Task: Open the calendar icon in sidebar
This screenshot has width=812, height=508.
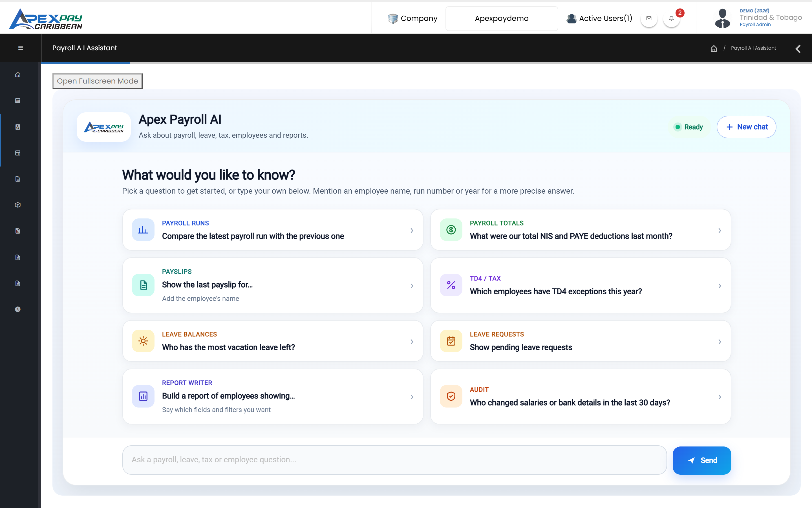Action: [18, 100]
